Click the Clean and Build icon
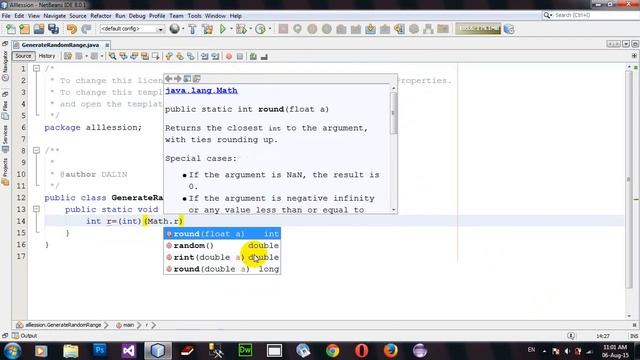 (207, 29)
